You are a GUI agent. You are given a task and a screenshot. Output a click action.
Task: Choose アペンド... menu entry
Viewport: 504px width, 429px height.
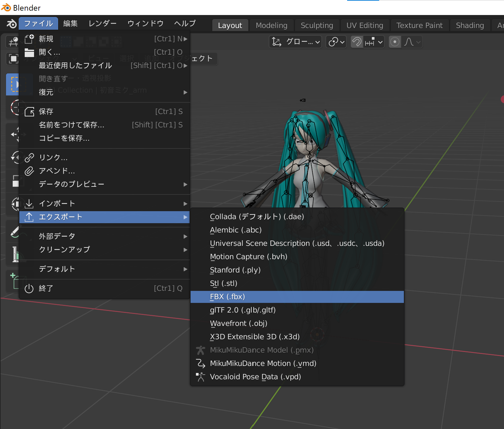(x=105, y=171)
